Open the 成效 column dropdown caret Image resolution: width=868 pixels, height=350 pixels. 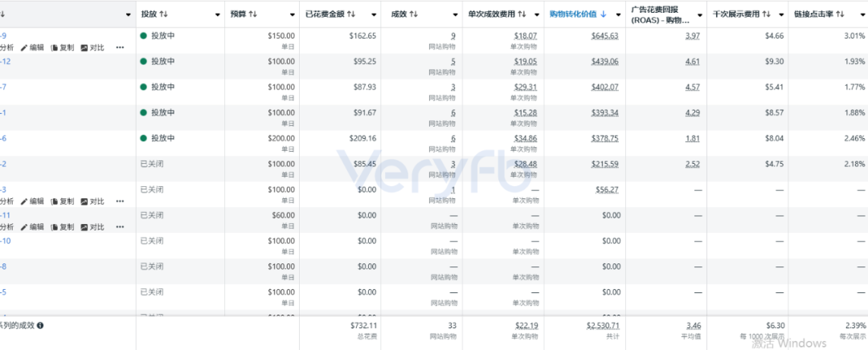456,14
